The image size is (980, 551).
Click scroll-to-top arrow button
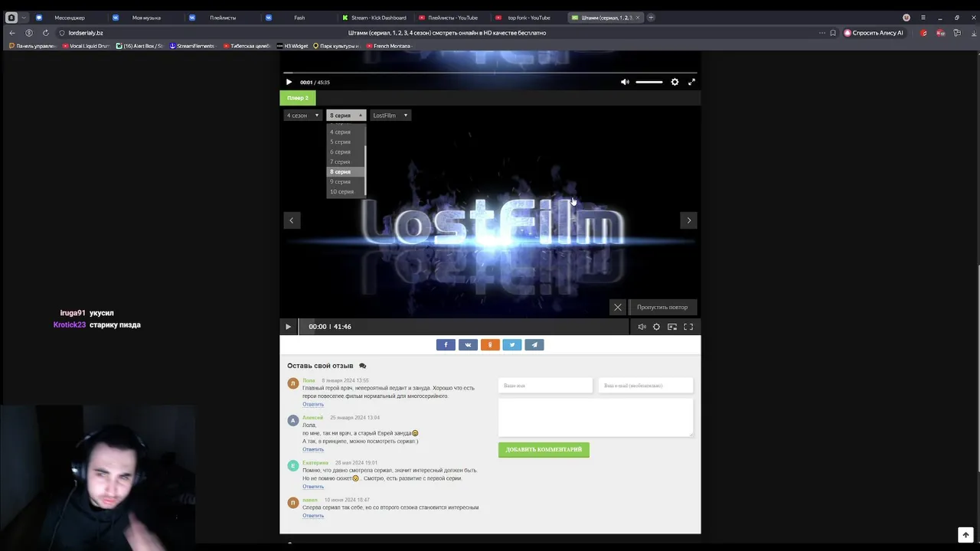(965, 535)
